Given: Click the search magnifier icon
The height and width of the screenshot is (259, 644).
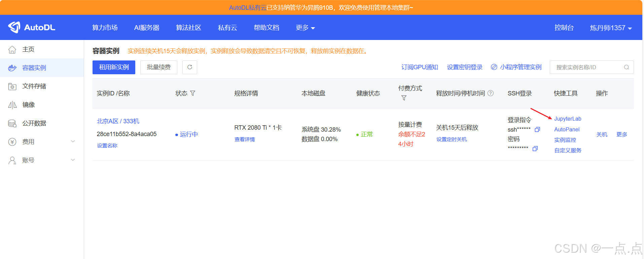Looking at the screenshot, I should (x=626, y=67).
